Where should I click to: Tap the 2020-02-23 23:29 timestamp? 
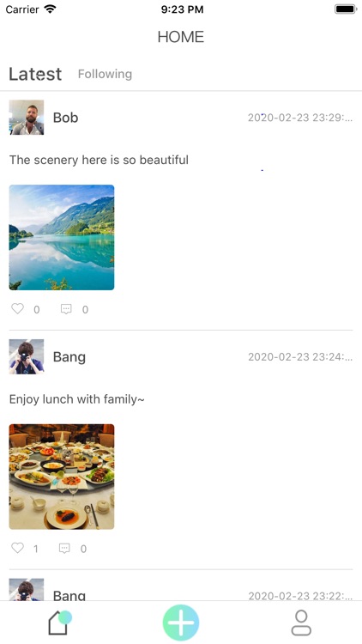(300, 118)
